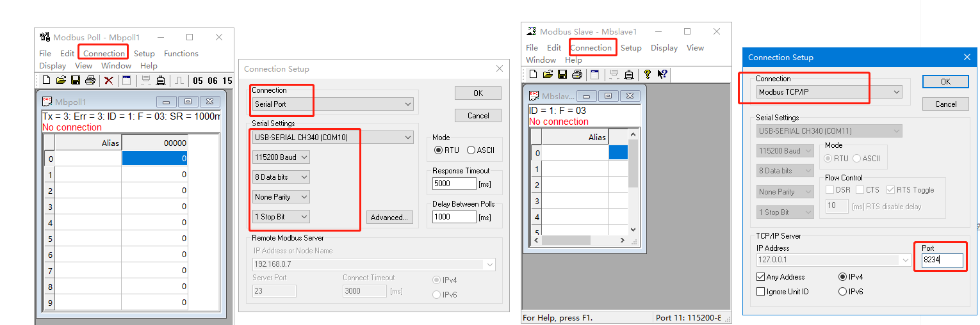The height and width of the screenshot is (325, 980).
Task: Click Cancel in the Modbus Slave connection dialog
Action: pyautogui.click(x=945, y=104)
